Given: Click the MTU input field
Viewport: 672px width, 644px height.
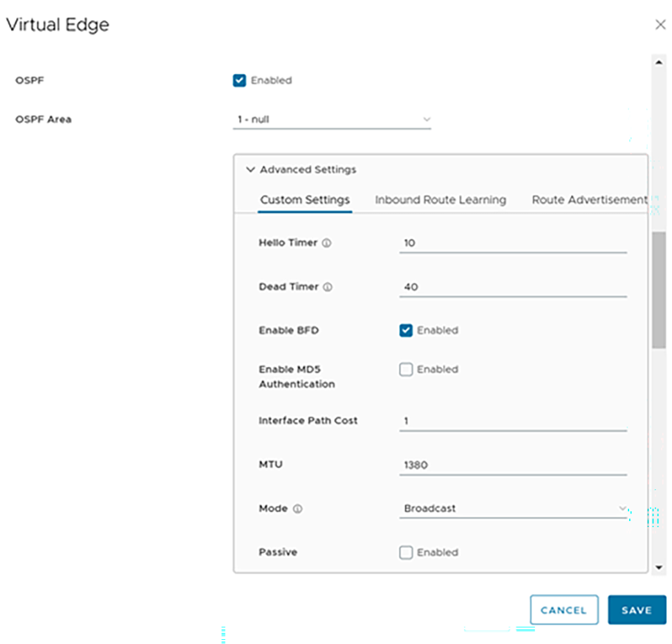Looking at the screenshot, I should tap(514, 465).
